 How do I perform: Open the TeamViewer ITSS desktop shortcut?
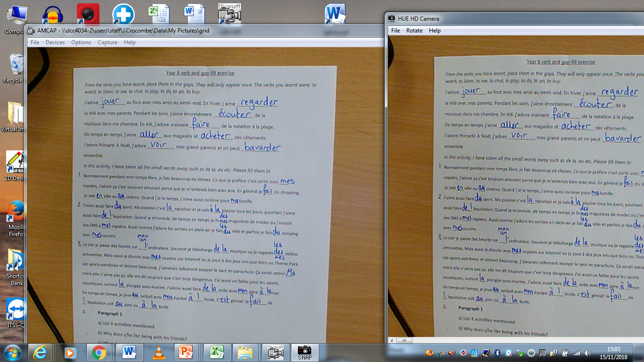point(15,309)
